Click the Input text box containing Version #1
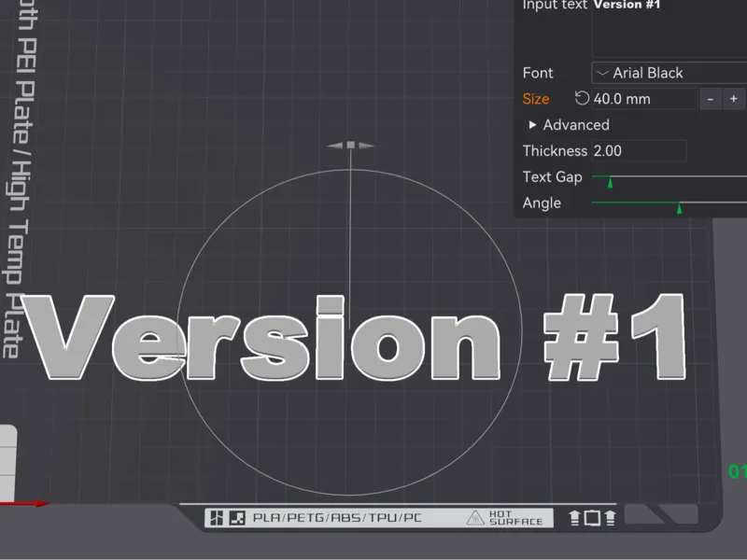747x560 pixels. (669, 28)
